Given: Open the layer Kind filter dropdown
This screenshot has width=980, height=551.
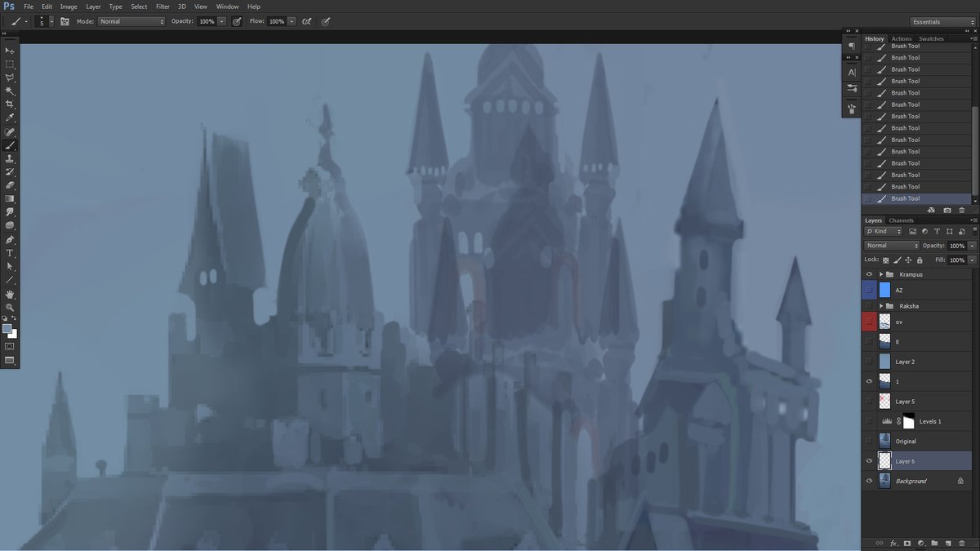Looking at the screenshot, I should [884, 232].
